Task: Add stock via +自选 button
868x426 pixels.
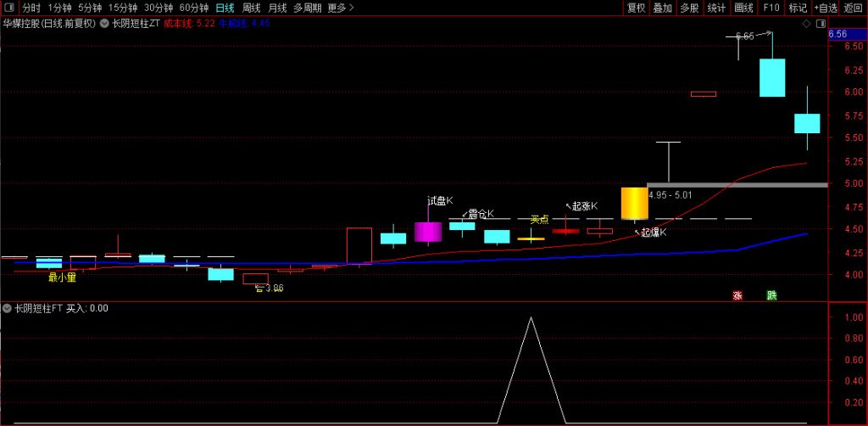Action: tap(826, 8)
